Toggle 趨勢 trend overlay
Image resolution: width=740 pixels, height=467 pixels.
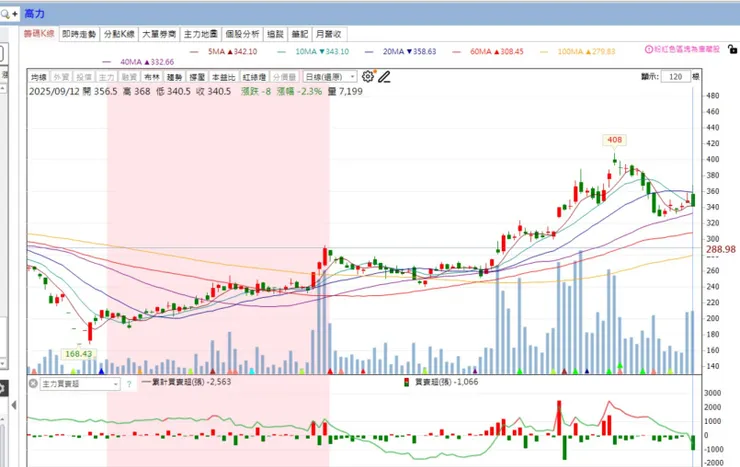click(x=174, y=77)
